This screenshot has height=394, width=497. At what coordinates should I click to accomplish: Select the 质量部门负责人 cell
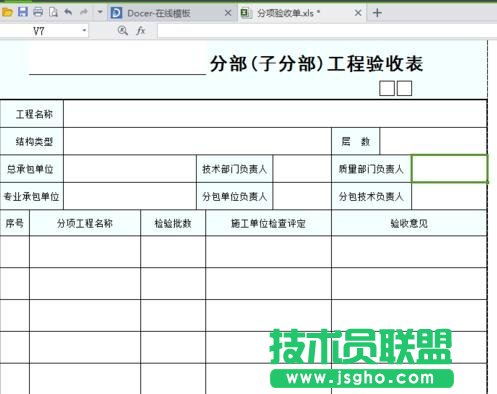(372, 169)
